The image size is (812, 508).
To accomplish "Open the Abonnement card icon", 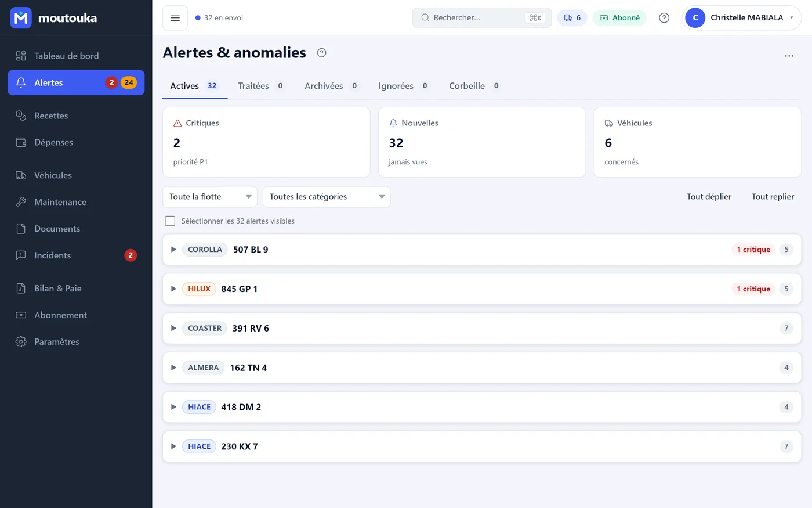I will [21, 315].
